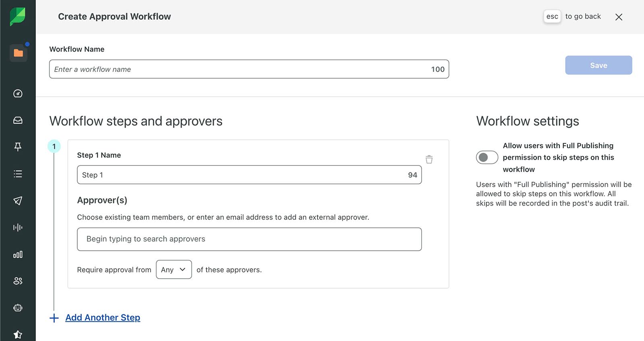Click the Save button
This screenshot has width=644, height=341.
pos(599,65)
